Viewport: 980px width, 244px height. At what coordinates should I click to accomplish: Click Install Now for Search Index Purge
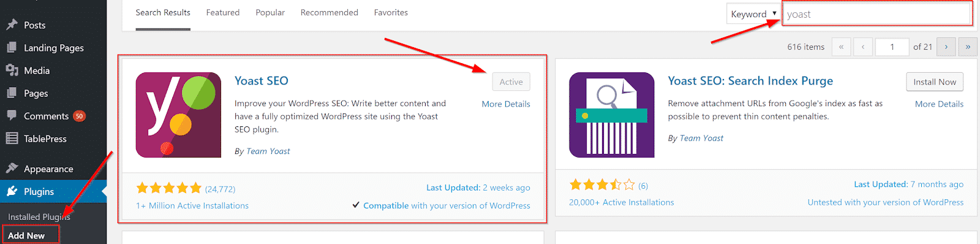(935, 82)
